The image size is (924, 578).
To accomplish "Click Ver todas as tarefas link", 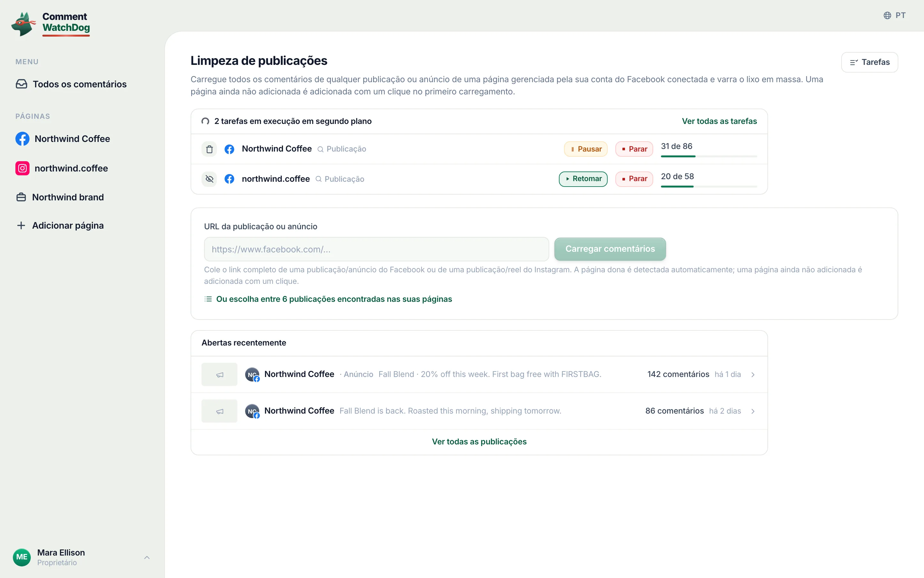I will [719, 121].
